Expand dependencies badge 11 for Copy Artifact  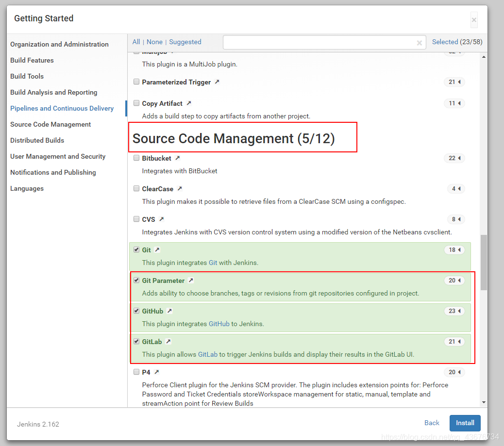[x=454, y=103]
